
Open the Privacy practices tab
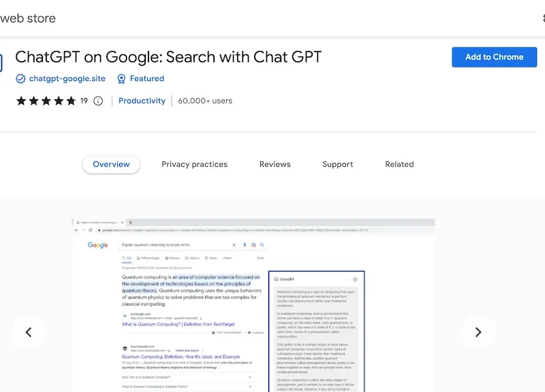194,164
